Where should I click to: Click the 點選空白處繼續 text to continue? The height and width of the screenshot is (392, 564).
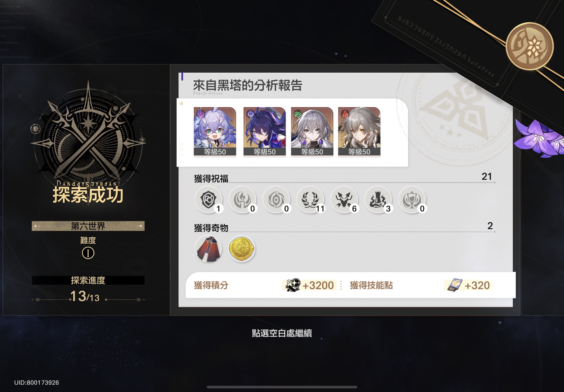[282, 333]
